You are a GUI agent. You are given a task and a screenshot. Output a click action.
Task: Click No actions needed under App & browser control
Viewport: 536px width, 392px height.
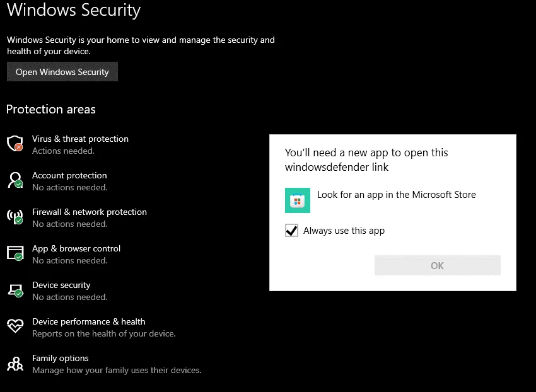(70, 260)
